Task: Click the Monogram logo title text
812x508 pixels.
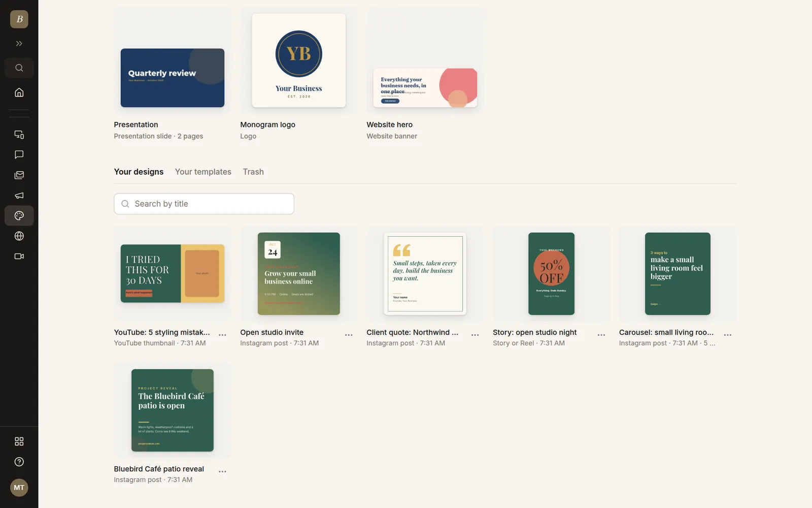Action: pyautogui.click(x=267, y=124)
